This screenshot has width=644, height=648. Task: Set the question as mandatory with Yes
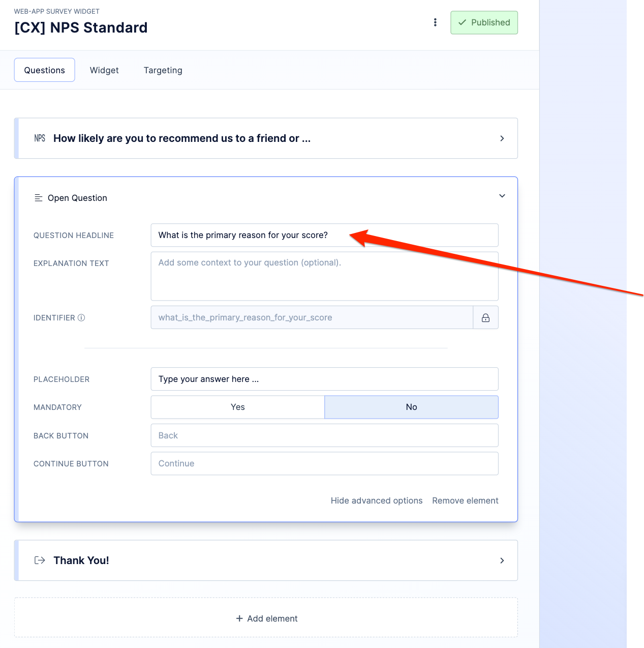click(237, 407)
